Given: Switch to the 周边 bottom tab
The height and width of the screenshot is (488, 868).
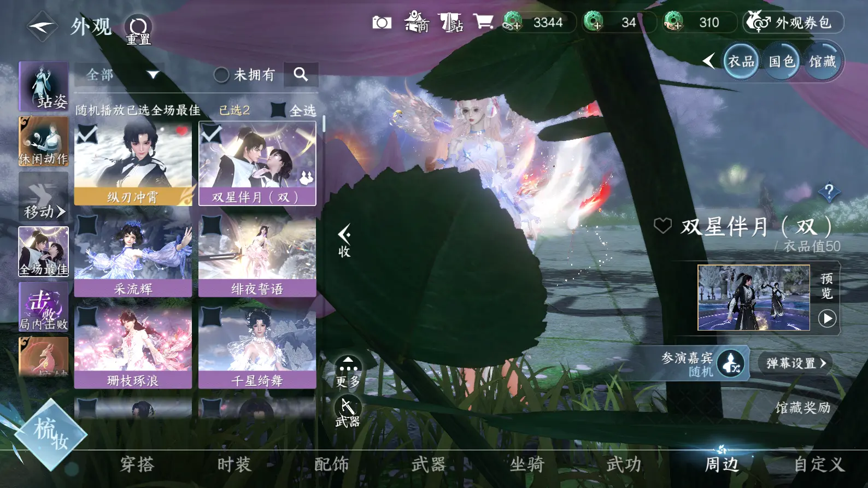Looking at the screenshot, I should pyautogui.click(x=722, y=465).
